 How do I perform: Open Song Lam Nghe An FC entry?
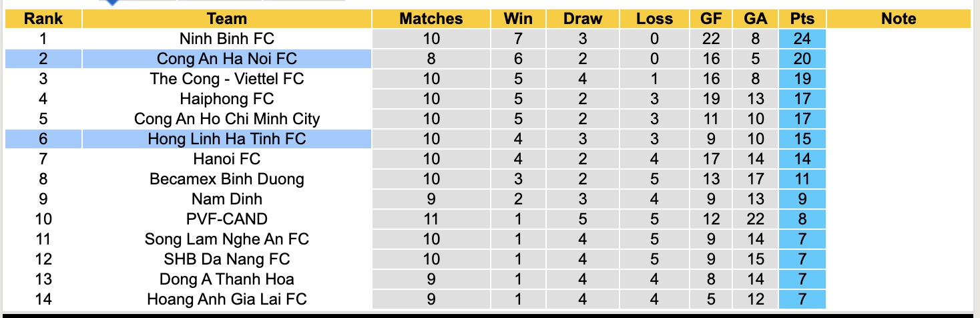tap(227, 239)
